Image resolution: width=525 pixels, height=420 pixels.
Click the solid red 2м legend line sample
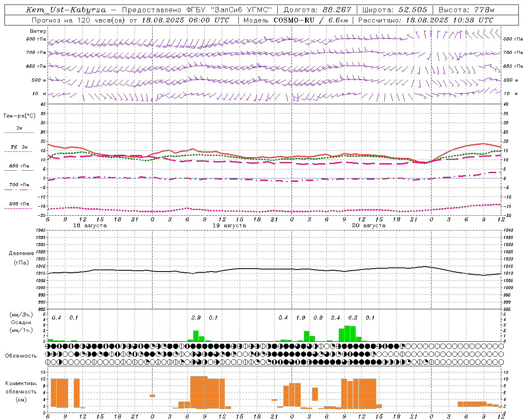19,132
